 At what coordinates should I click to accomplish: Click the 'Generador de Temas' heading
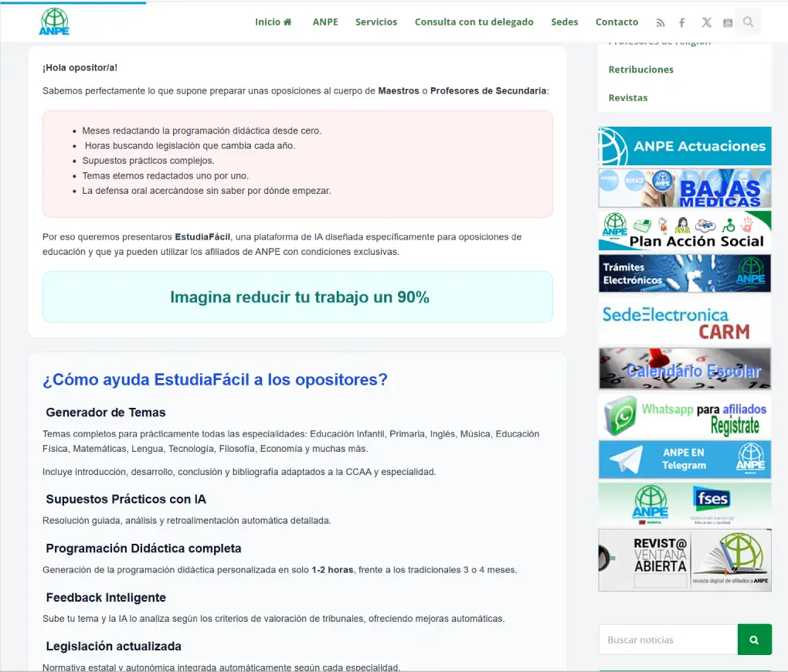pos(106,412)
